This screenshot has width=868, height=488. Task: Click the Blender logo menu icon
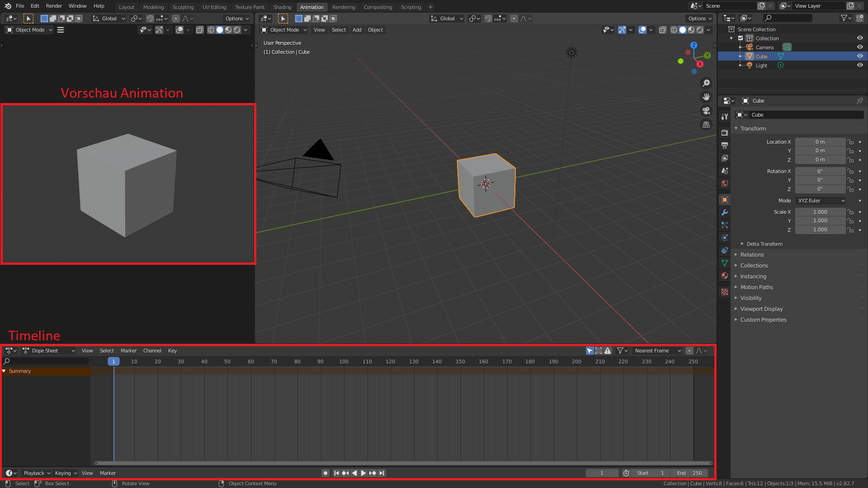(x=8, y=6)
